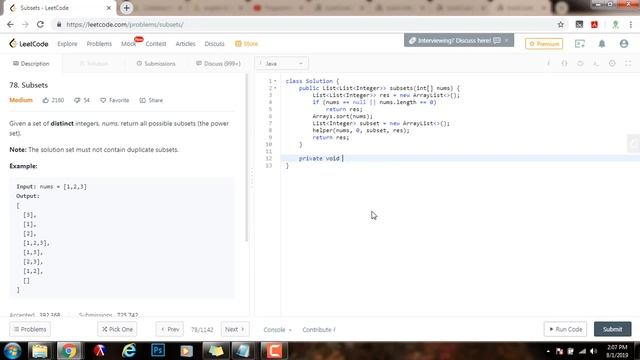Open the playground icon next to Premium
640x360 pixels.
point(580,44)
